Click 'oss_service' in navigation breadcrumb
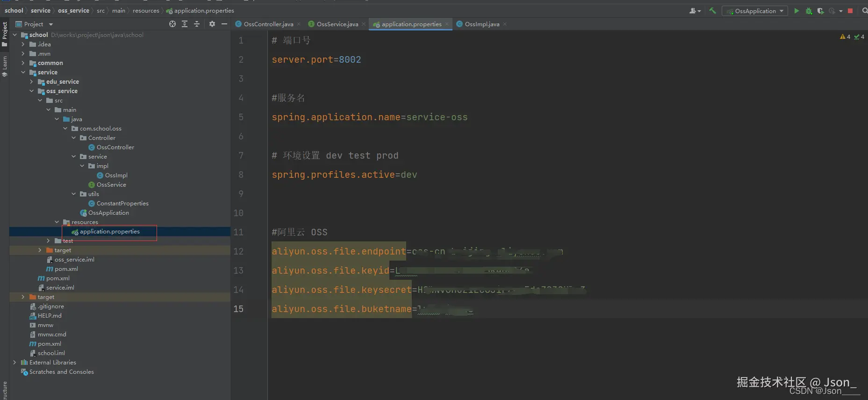 73,10
